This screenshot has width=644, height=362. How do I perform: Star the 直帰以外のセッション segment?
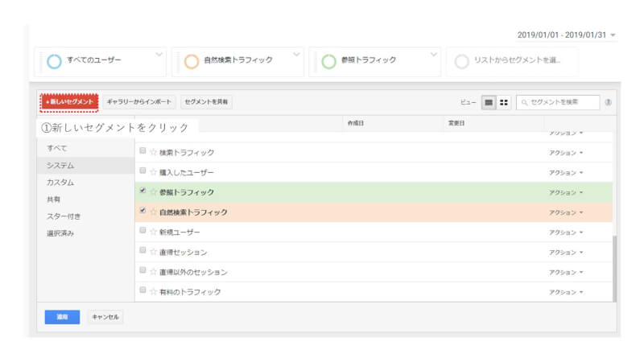[153, 272]
